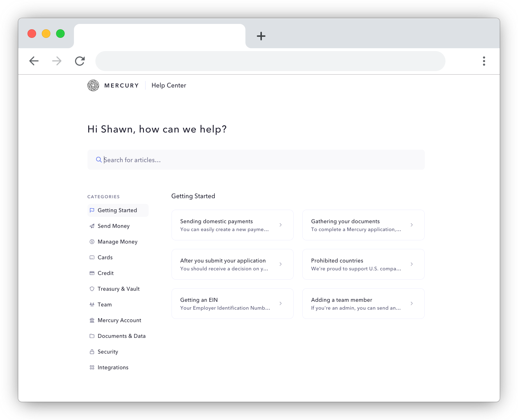Select the Integrations grid icon

[x=92, y=367]
